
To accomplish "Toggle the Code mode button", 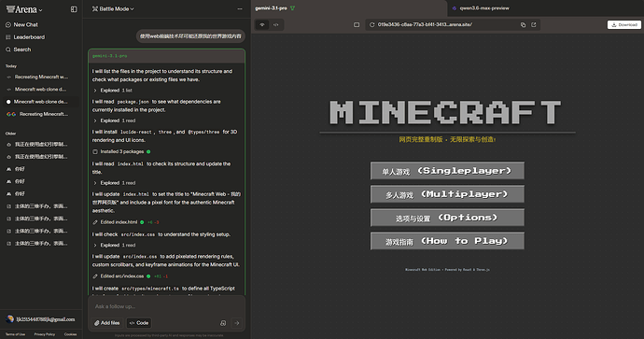I will 139,323.
